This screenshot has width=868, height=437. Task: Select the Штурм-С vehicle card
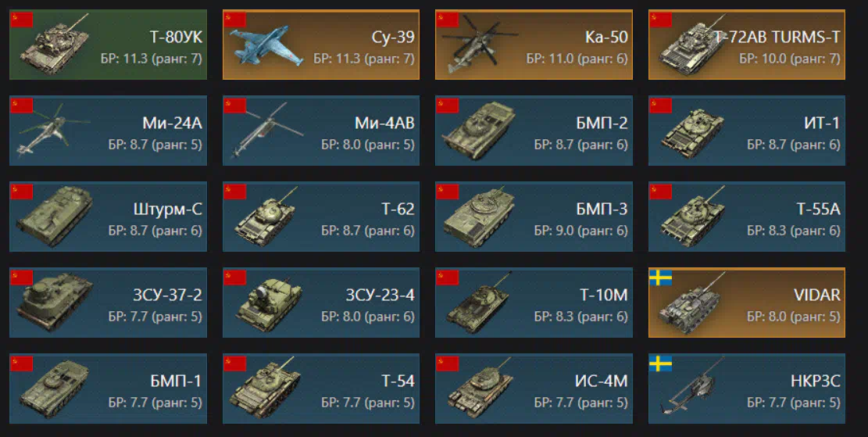[108, 217]
